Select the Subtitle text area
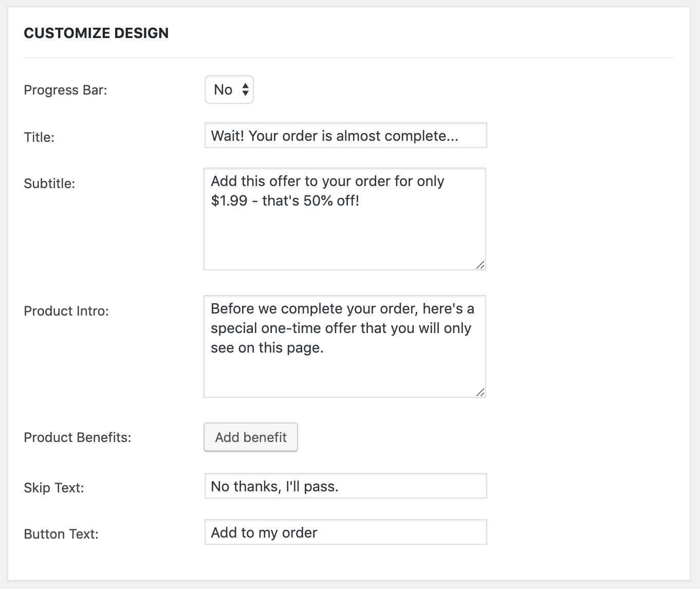Screen dimensions: 700x589 pos(345,218)
